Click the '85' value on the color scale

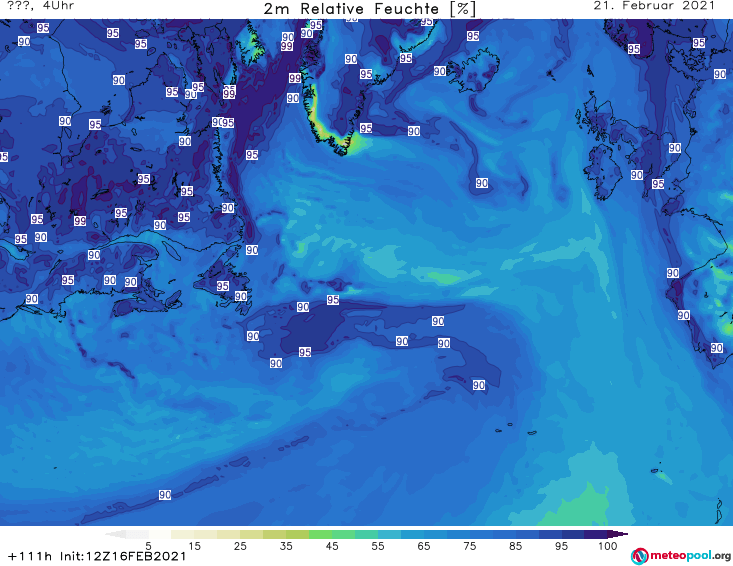tap(515, 546)
